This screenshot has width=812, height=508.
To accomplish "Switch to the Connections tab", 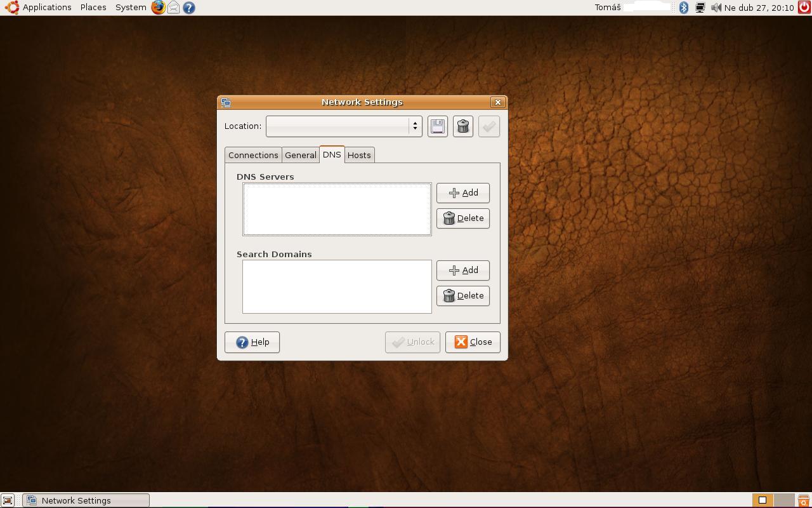I will (253, 155).
